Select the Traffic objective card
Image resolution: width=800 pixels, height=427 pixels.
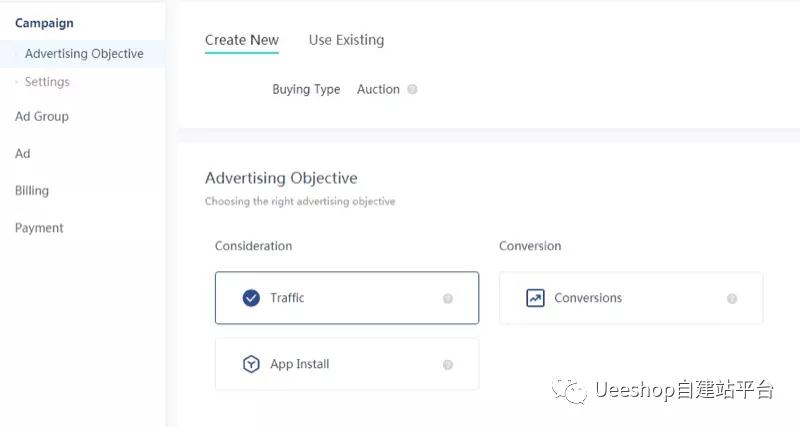(346, 298)
